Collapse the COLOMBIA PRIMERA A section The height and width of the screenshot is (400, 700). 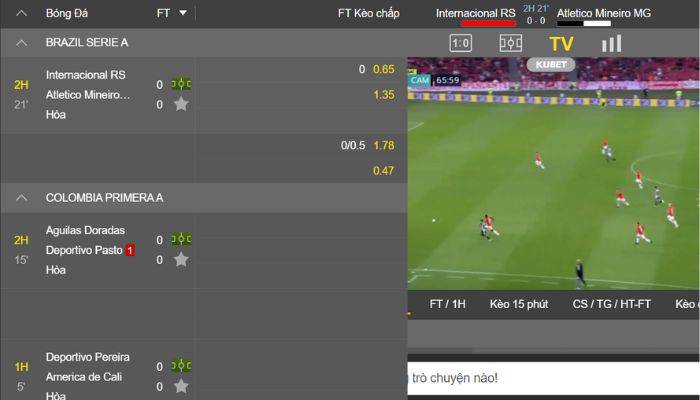[21, 198]
